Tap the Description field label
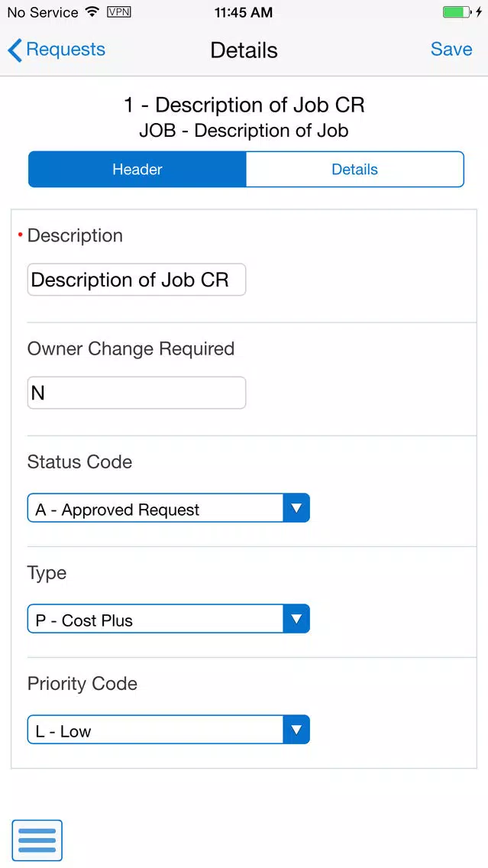 (76, 236)
